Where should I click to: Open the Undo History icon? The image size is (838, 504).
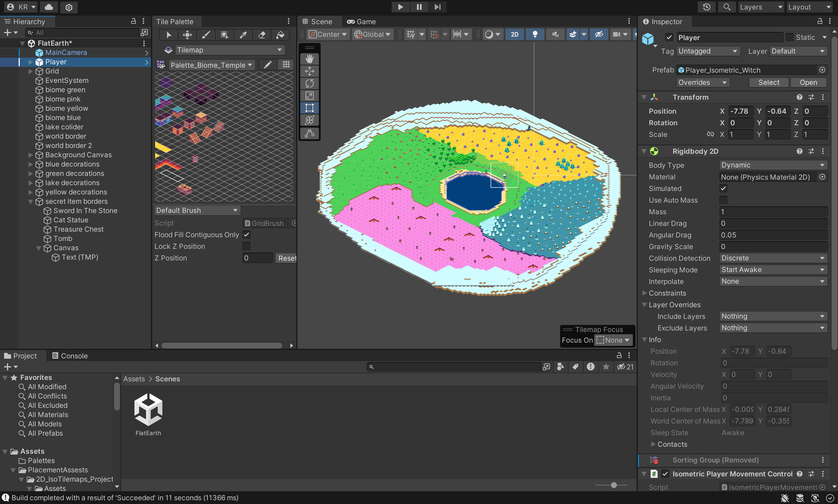[706, 7]
